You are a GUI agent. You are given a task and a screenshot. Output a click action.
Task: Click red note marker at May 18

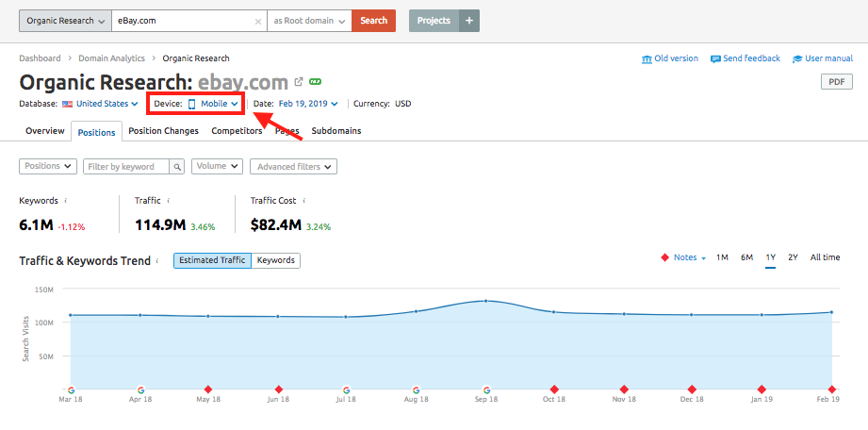click(x=208, y=389)
